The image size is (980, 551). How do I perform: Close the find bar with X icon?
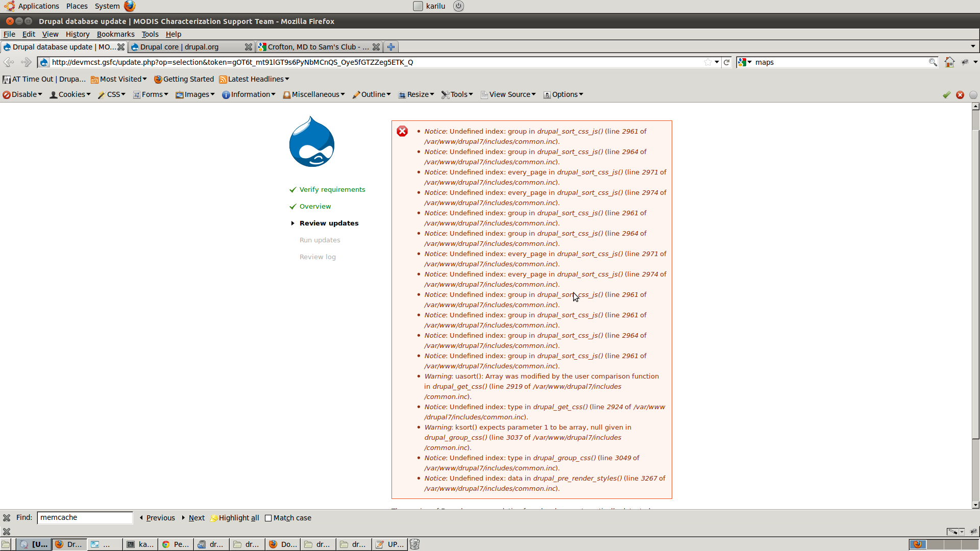coord(7,518)
